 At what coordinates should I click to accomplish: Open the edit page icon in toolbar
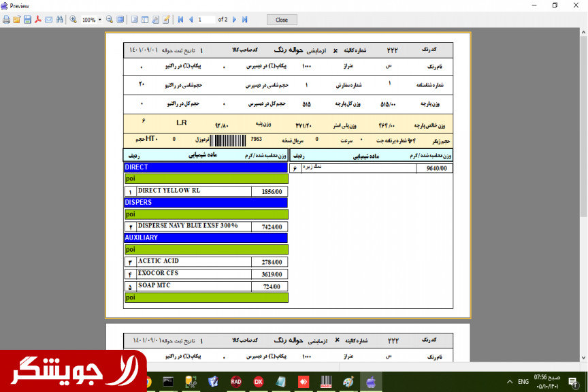point(166,20)
